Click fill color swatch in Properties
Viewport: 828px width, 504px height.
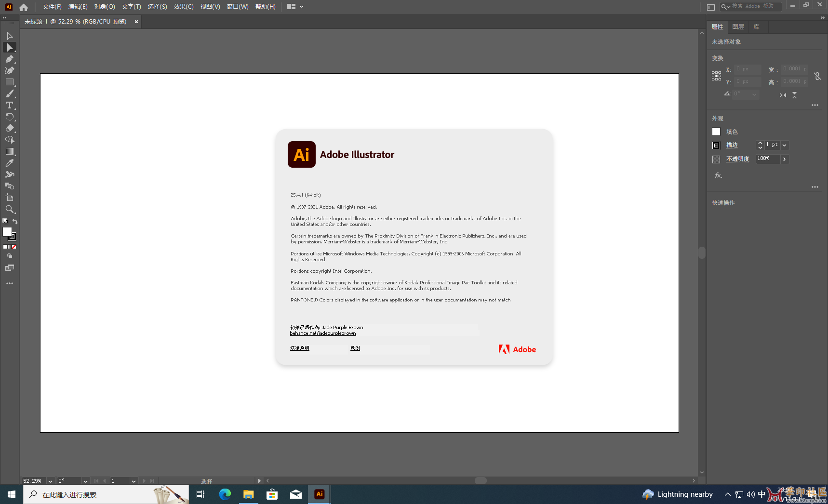coord(716,132)
